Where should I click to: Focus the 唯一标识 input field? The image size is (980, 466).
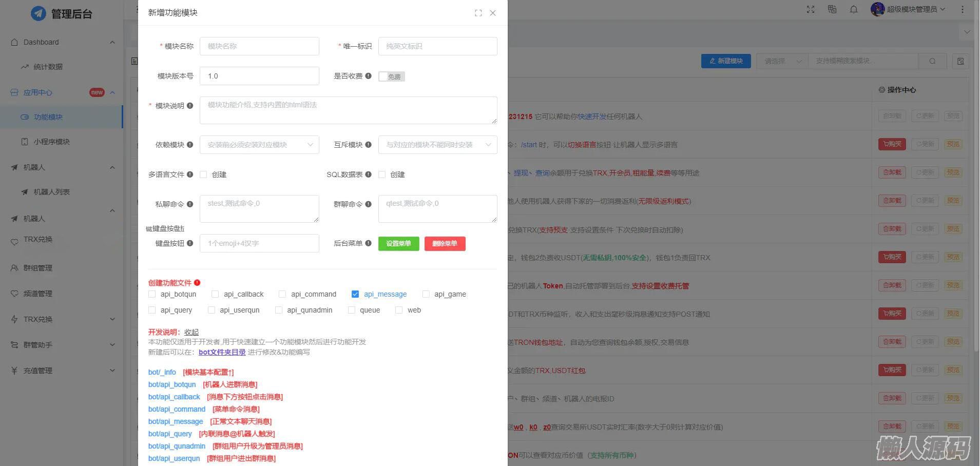coord(437,46)
